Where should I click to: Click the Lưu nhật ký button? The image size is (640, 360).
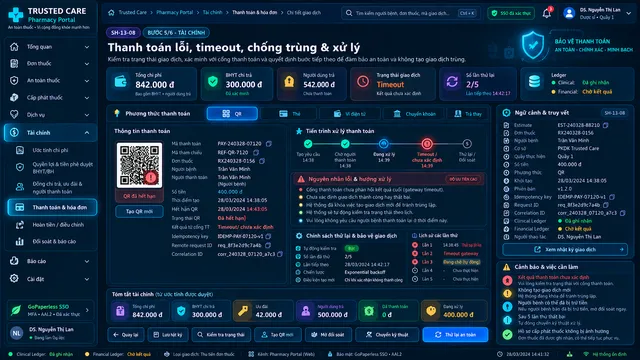[x=167, y=334]
